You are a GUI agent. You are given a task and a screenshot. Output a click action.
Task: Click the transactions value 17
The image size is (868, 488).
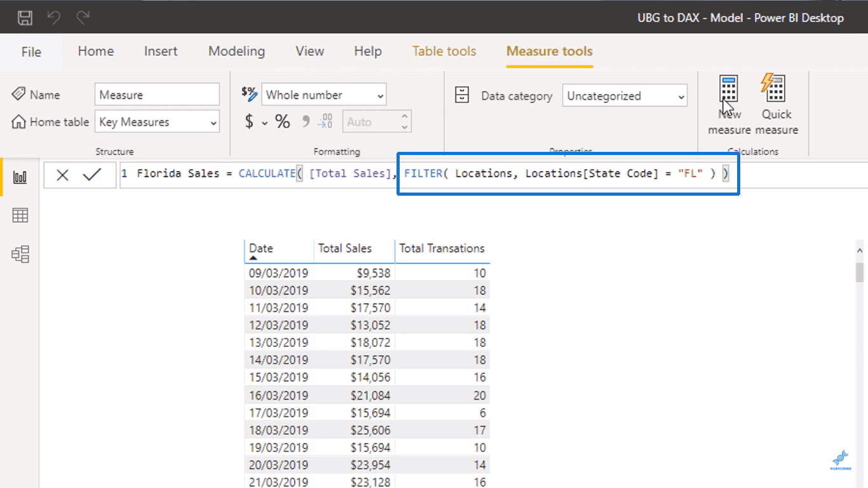tap(479, 430)
